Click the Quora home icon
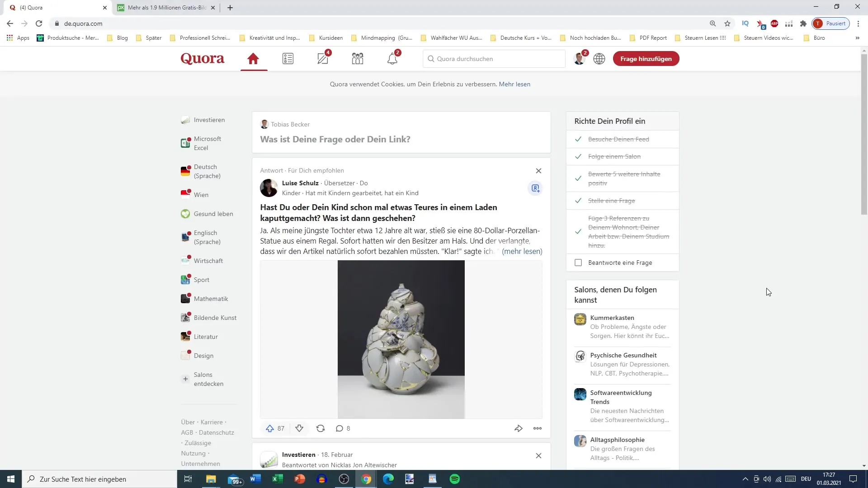868x488 pixels. pos(253,58)
